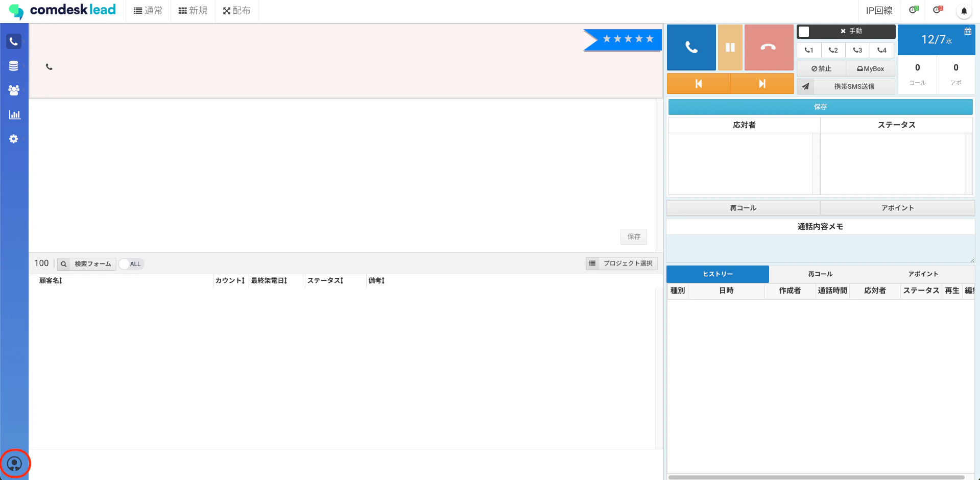Open the アポイント appointment button
The width and height of the screenshot is (980, 480).
[897, 208]
